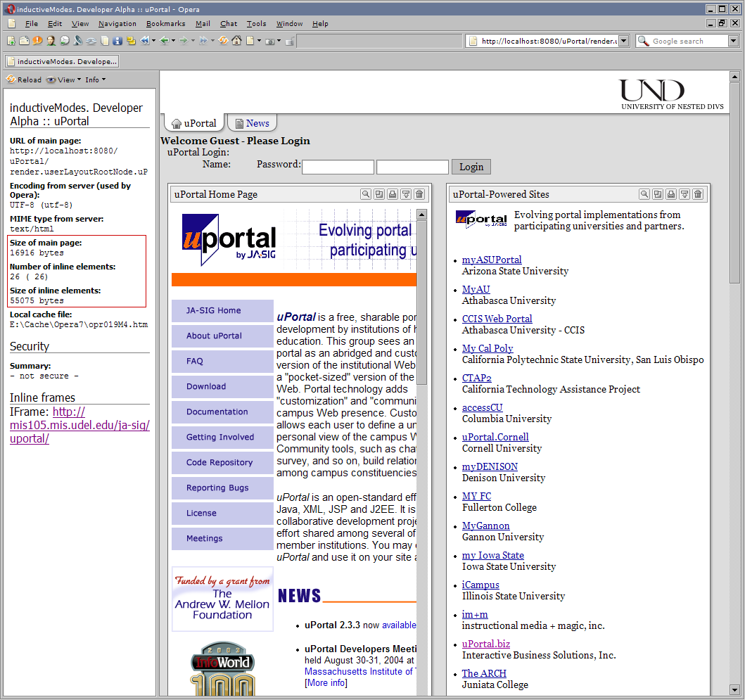Open the Code Repository navigation link
Image resolution: width=745 pixels, height=700 pixels.
point(222,463)
